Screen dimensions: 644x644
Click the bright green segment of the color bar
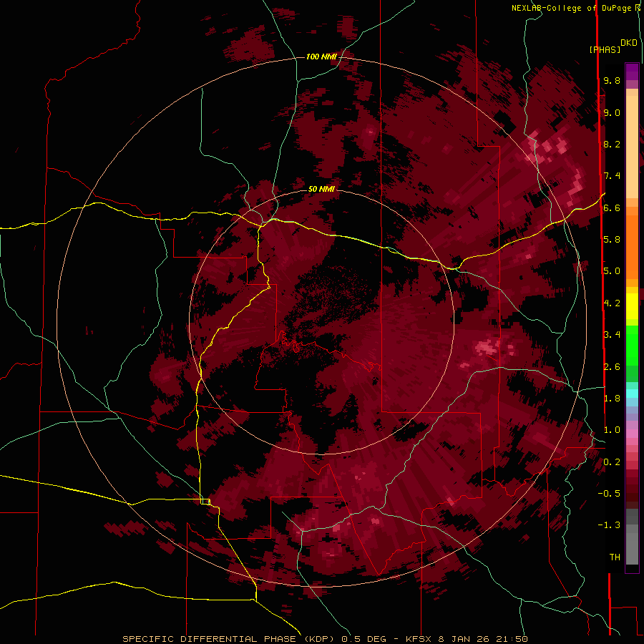[x=632, y=345]
